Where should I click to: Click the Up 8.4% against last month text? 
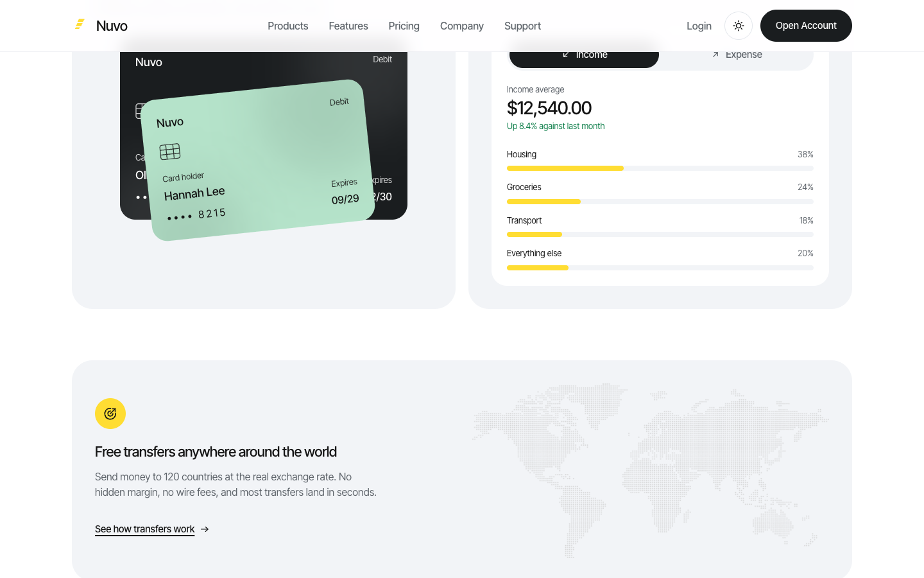coord(556,126)
